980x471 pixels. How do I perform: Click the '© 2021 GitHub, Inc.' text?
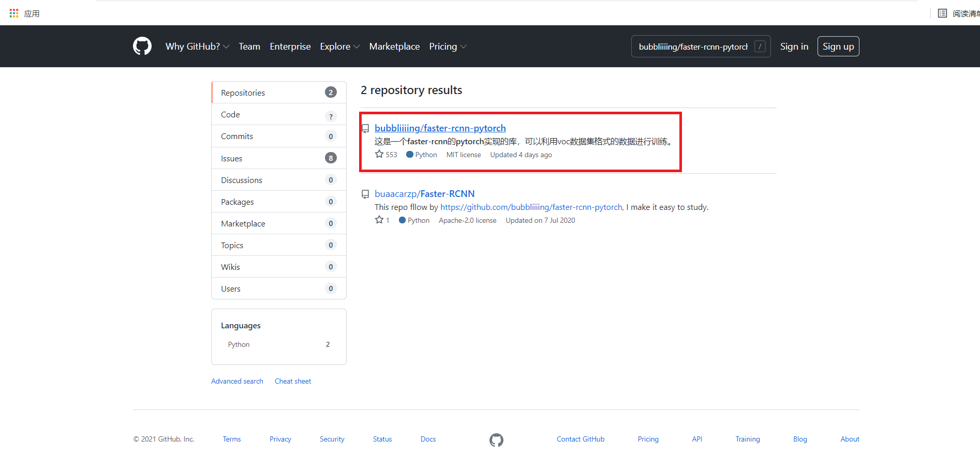tap(164, 439)
